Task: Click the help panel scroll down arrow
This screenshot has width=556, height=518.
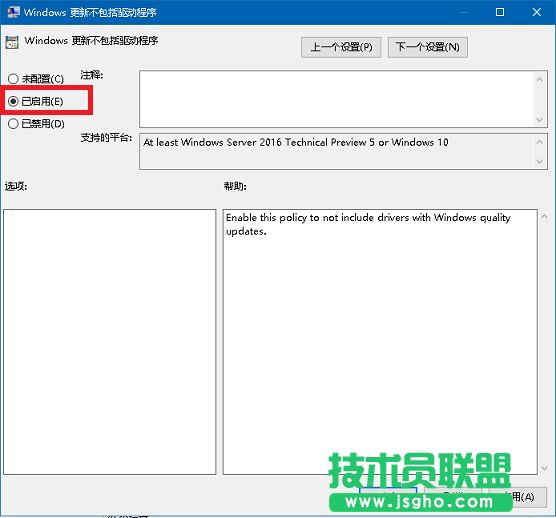Action: tap(544, 468)
